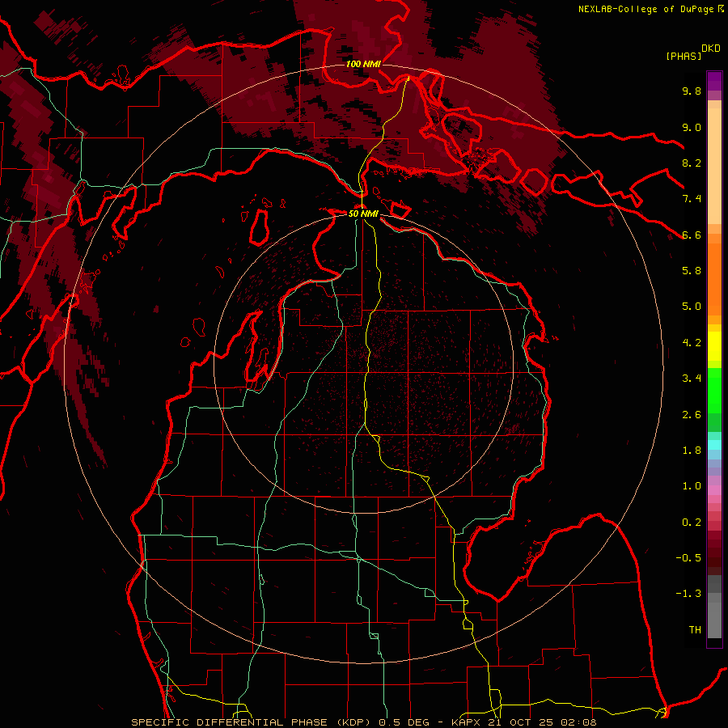Click the DKD product label
The image size is (728, 728).
coord(711,49)
